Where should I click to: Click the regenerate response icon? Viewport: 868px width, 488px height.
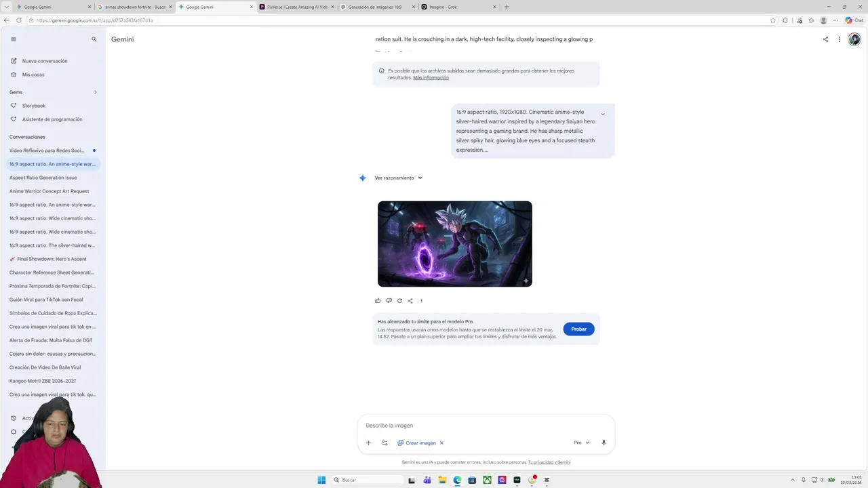click(x=399, y=301)
